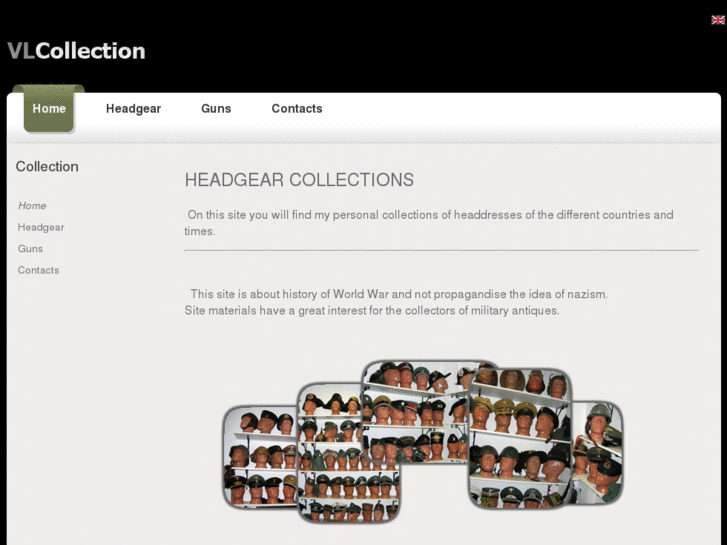Open the Home tab in navigation bar
This screenshot has width=727, height=545.
pyautogui.click(x=49, y=109)
